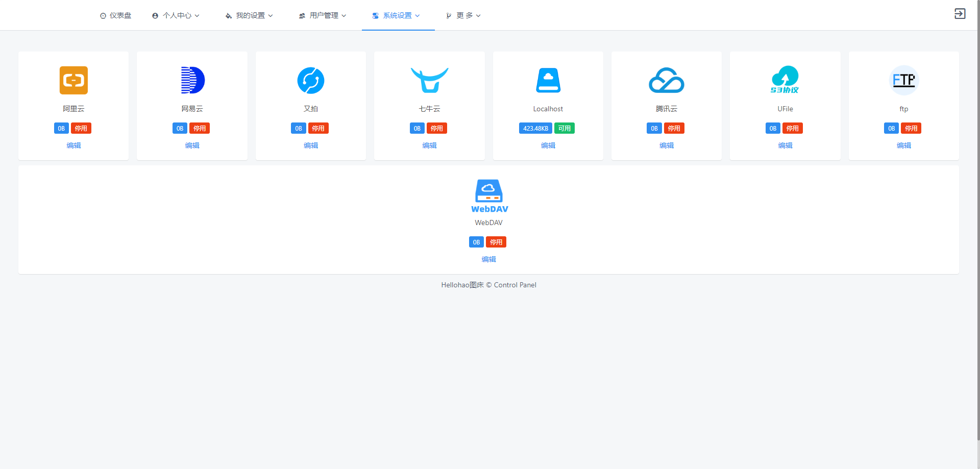Click 编辑 link under UFile

[785, 145]
